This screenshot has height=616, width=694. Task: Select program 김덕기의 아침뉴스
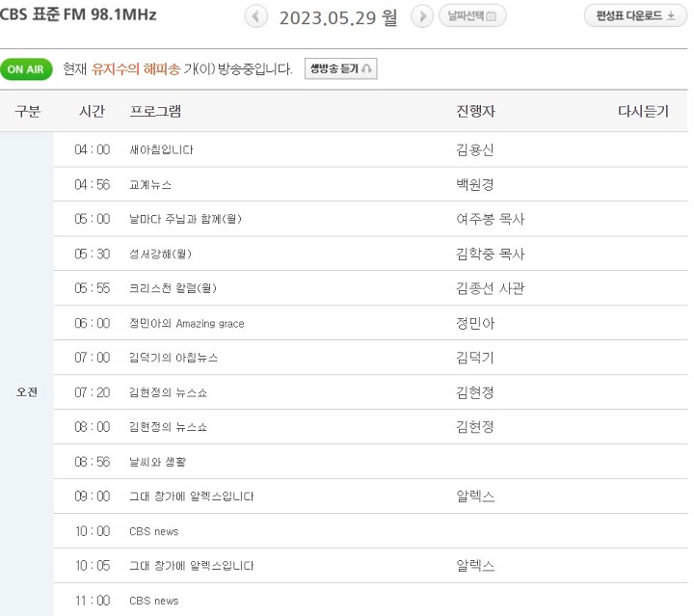(173, 358)
